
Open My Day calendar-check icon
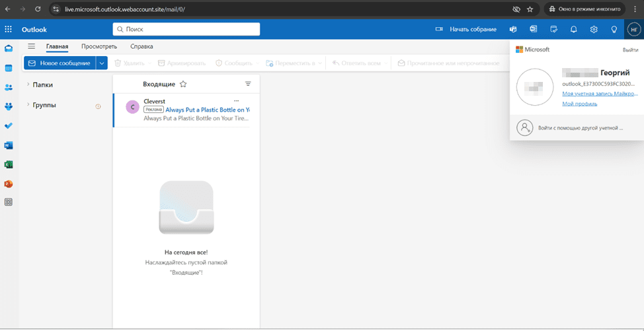(553, 29)
